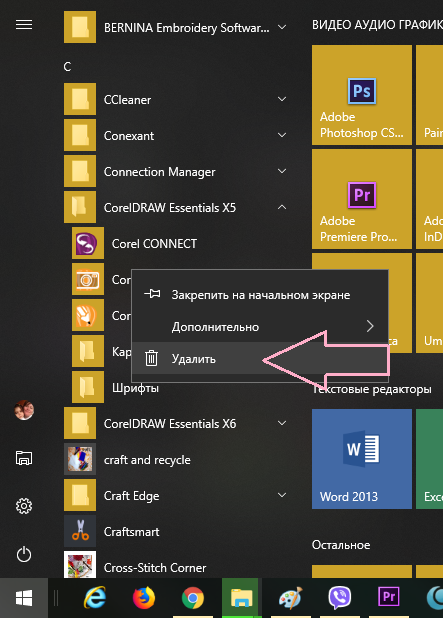
Task: Click the Текстовые редакторы group header
Action: [x=372, y=389]
